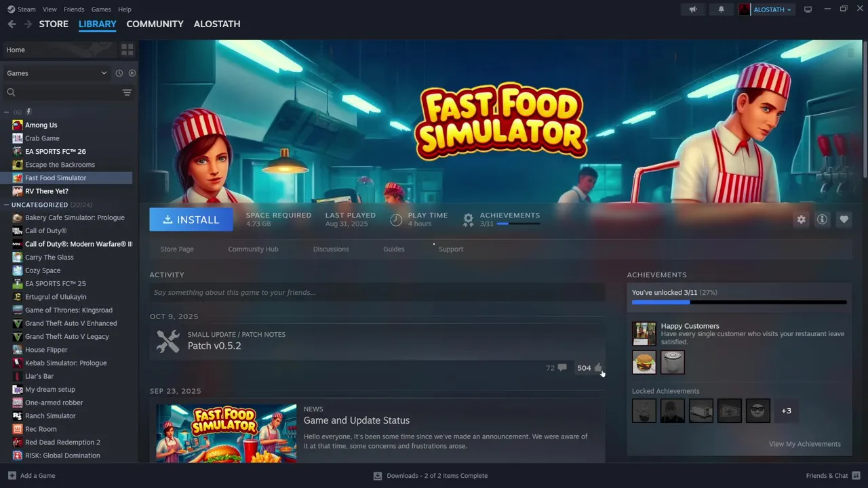Click the Add a Game plus icon
This screenshot has width=868, height=488.
[12, 475]
